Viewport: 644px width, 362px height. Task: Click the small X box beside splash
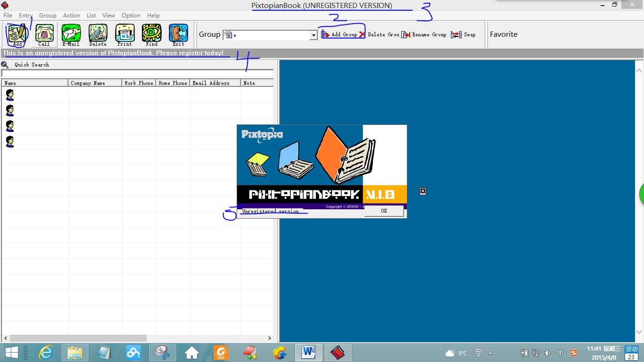coord(423,191)
